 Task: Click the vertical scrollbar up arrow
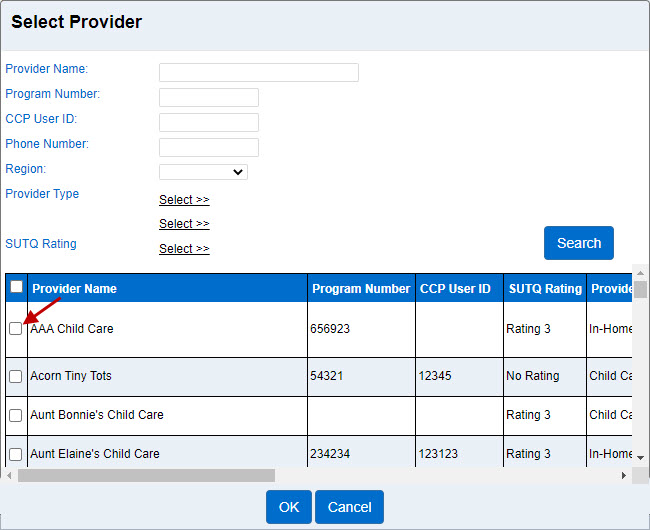coord(640,273)
